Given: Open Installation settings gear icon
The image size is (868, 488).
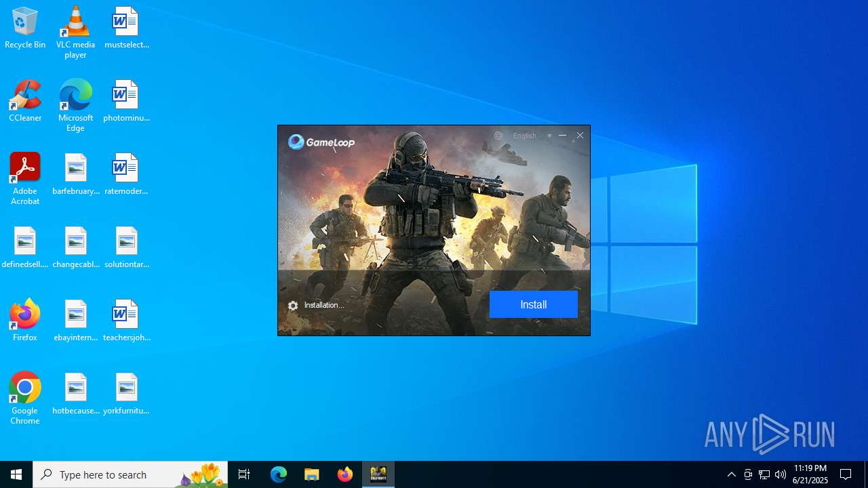Looking at the screenshot, I should [x=293, y=306].
